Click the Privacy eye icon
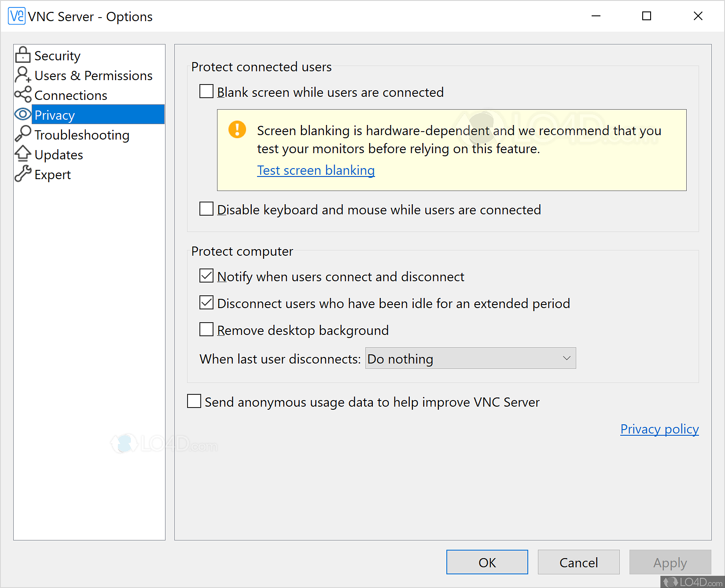This screenshot has height=588, width=725. coord(23,115)
